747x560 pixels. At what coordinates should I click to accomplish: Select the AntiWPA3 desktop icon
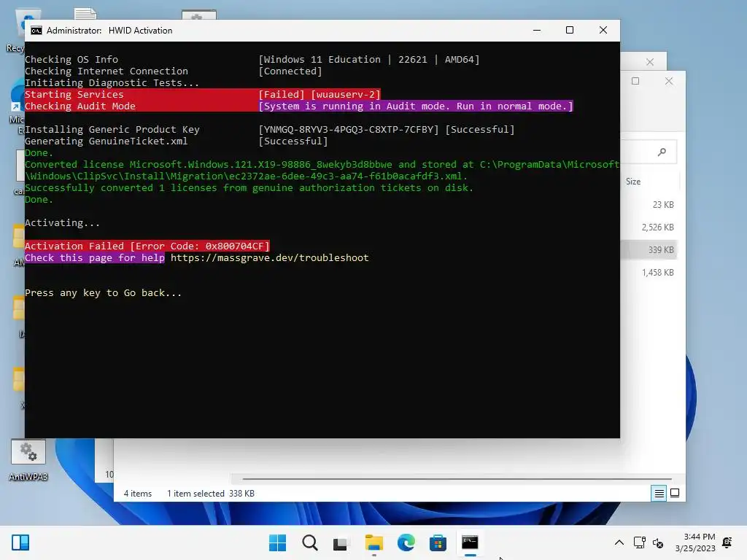point(28,460)
